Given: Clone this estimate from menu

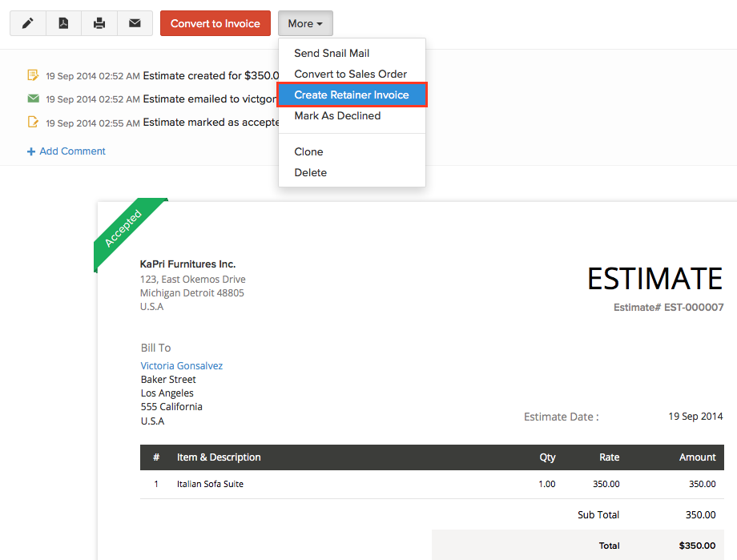Looking at the screenshot, I should point(308,151).
